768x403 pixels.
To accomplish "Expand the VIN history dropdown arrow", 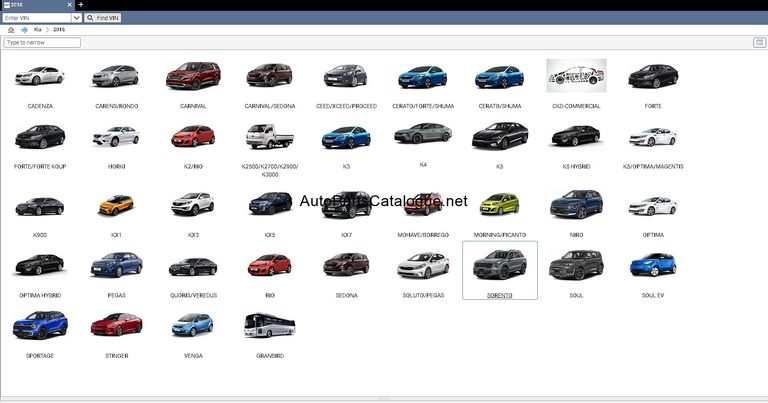I will pyautogui.click(x=76, y=18).
